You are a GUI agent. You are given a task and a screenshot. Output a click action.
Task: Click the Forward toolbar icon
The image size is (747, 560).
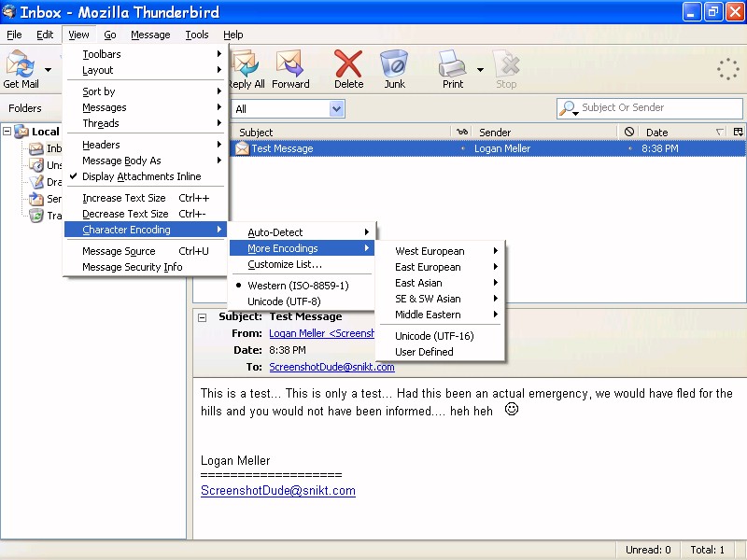pyautogui.click(x=290, y=64)
